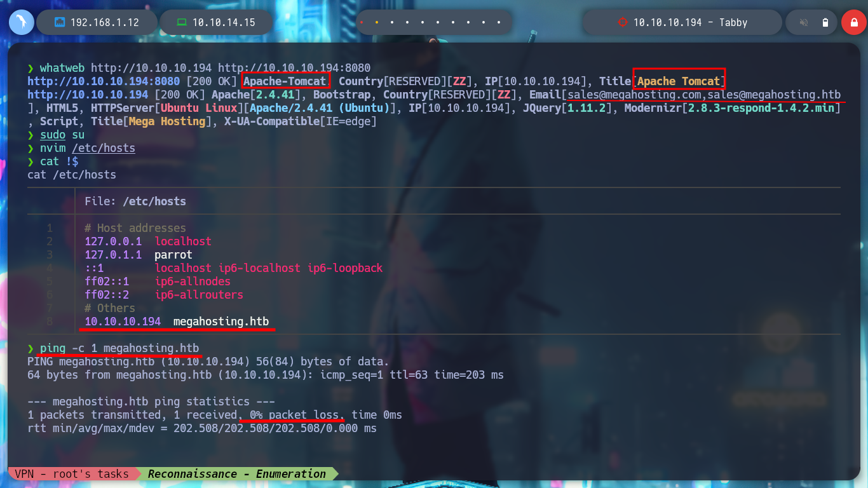Click the "File: /etc/hosts" header
The image size is (868, 488).
pos(135,201)
